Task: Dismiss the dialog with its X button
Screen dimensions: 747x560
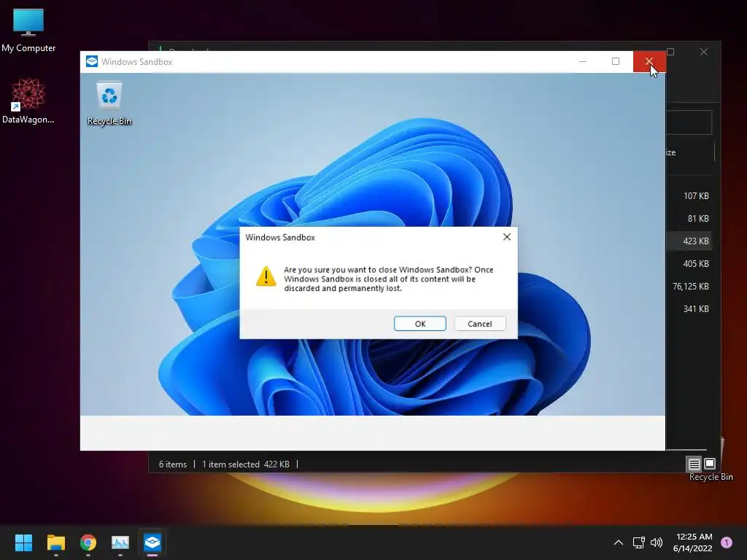Action: [x=507, y=237]
